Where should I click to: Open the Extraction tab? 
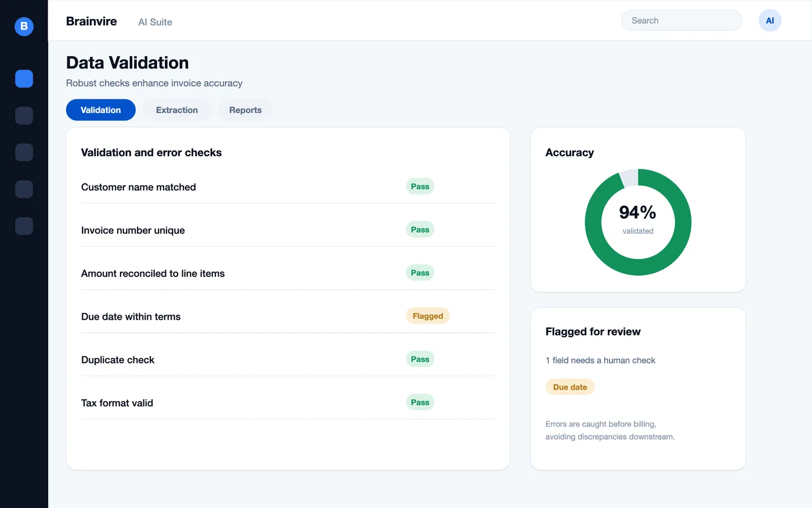(177, 110)
